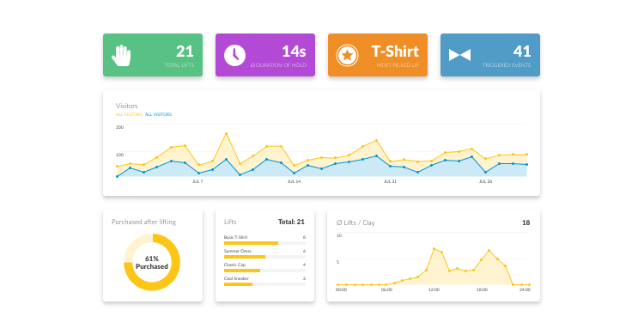
Task: Click the clock icon on the purple card
Action: click(x=234, y=55)
